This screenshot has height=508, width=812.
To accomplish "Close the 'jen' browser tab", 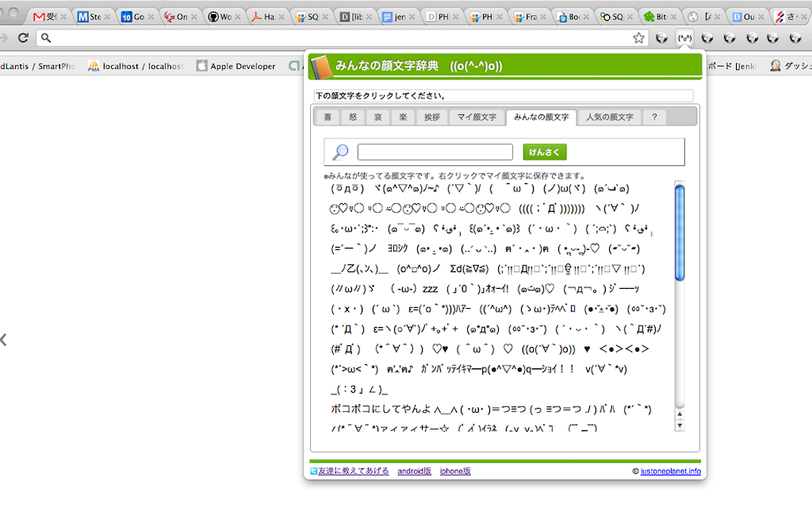I will (x=412, y=17).
